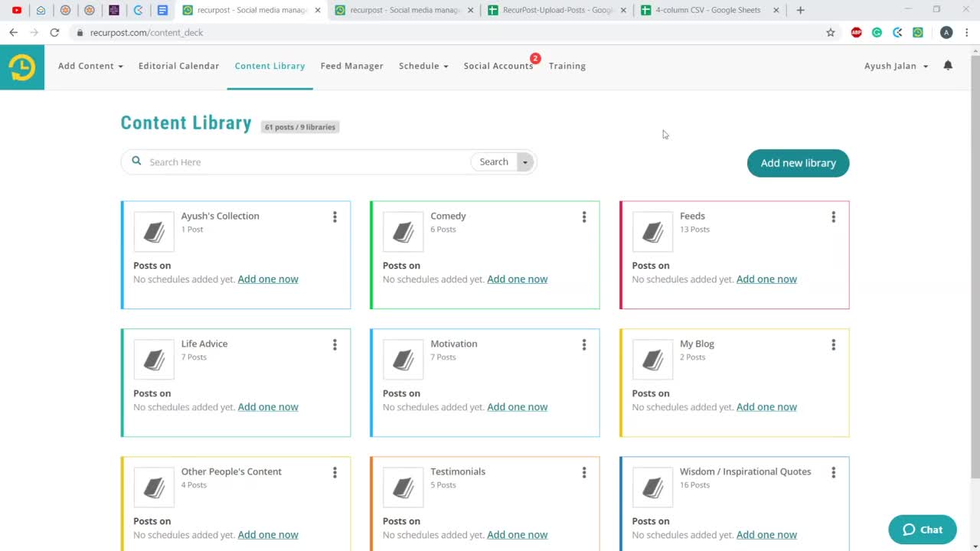Screen dimensions: 980x551
Task: Click the My Blog library book icon
Action: [x=653, y=360]
